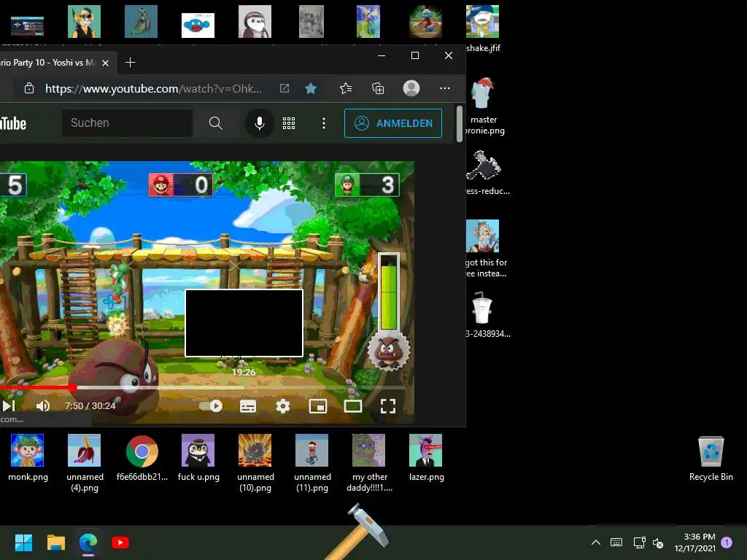Select the penguin image desktop file
The image size is (747, 560).
tap(198, 458)
